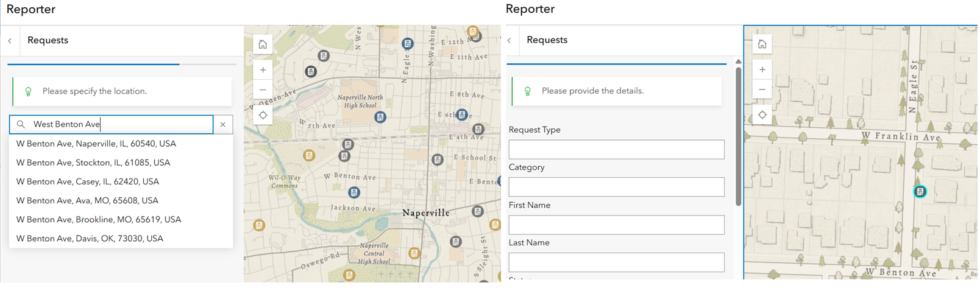Choose W Benton Ave, Brookline, MO suggestion
The image size is (980, 291).
[121, 219]
